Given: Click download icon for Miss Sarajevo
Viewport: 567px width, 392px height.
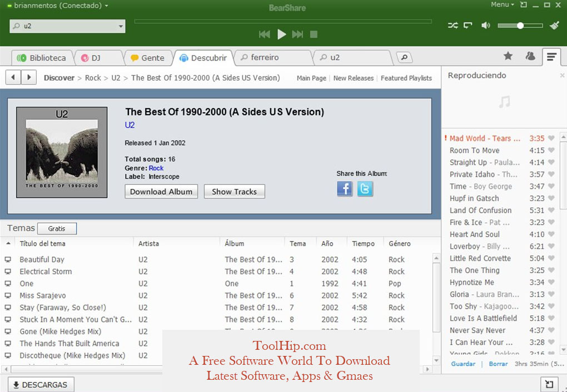Looking at the screenshot, I should pyautogui.click(x=8, y=295).
